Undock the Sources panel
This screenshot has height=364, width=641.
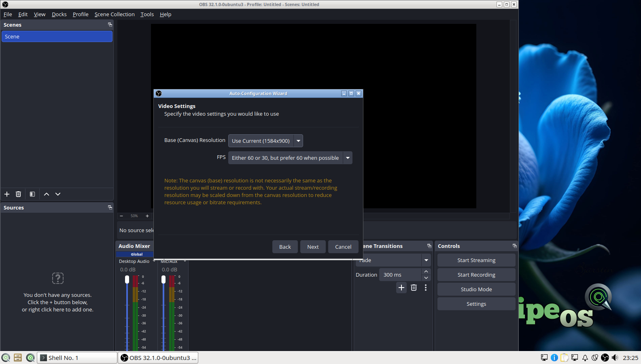point(110,207)
